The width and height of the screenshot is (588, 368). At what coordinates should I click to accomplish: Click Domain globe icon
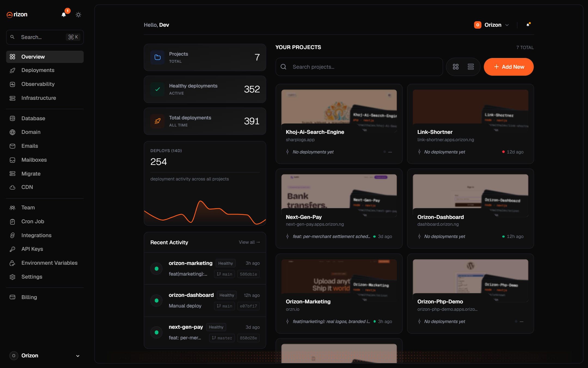[13, 132]
